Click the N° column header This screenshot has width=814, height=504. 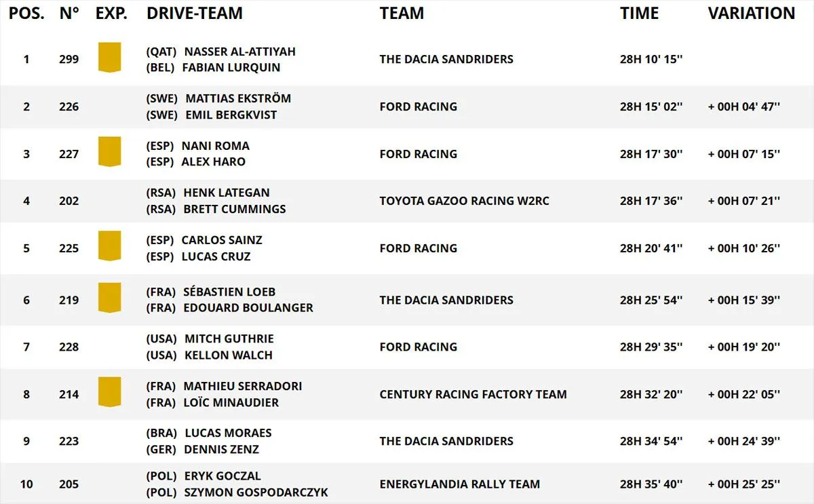69,14
